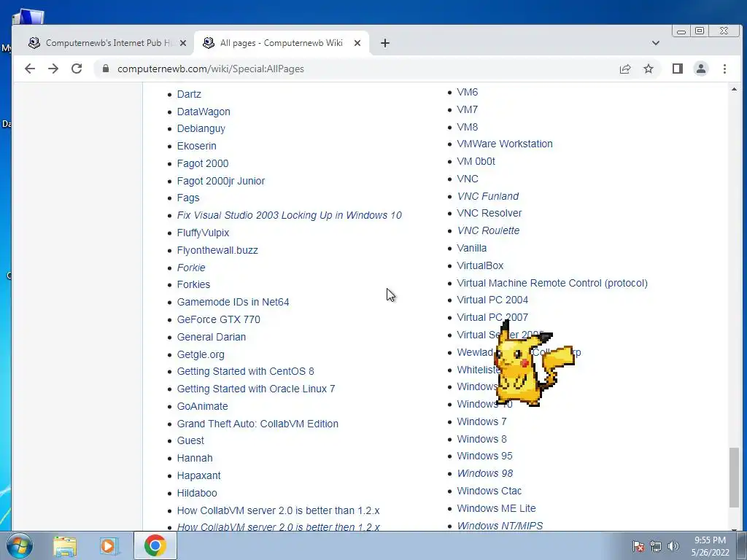
Task: Open the Hannah link
Action: (x=195, y=458)
